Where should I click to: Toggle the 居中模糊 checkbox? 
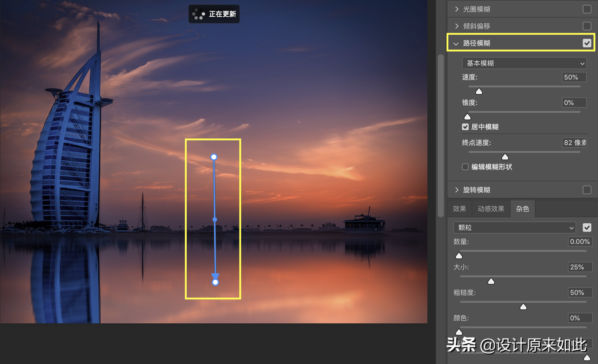(465, 127)
